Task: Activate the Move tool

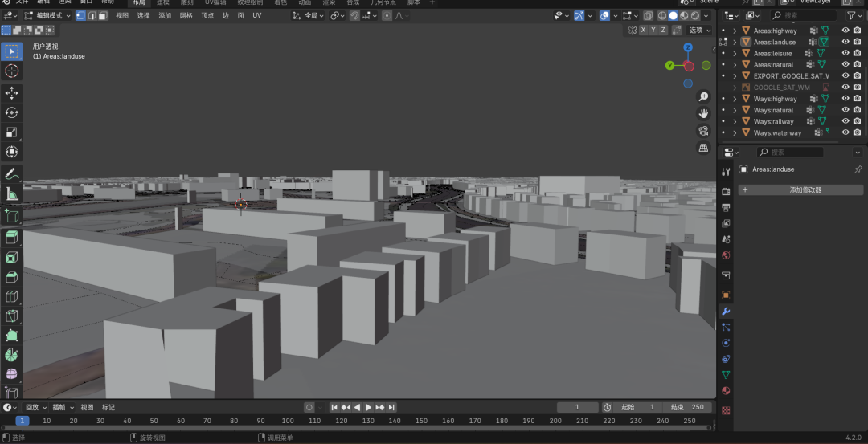Action: click(x=11, y=93)
